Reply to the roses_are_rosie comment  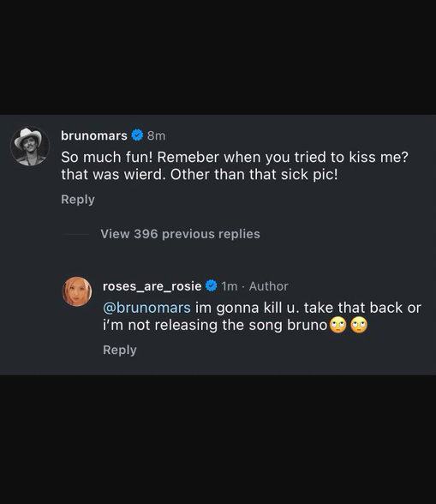tap(120, 350)
